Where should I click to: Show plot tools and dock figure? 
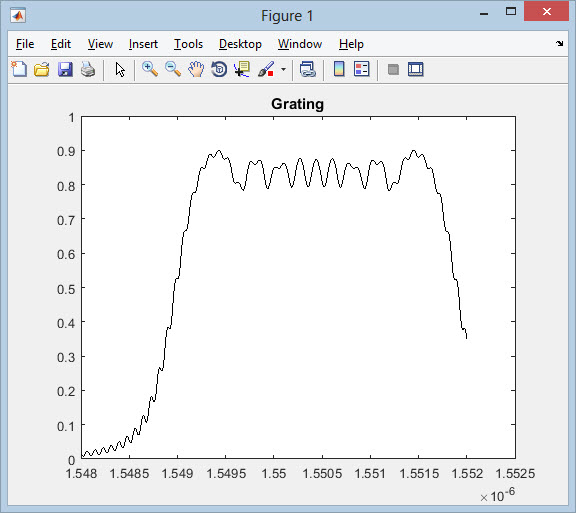coord(415,69)
